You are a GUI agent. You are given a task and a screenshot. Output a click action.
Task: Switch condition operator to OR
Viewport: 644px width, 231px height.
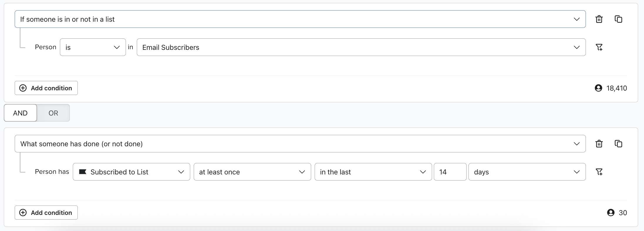click(x=53, y=113)
